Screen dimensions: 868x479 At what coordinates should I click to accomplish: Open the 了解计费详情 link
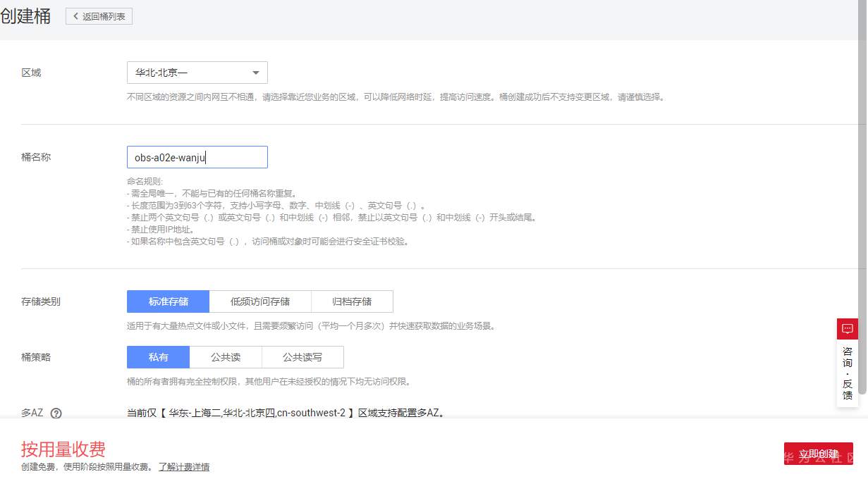point(184,467)
